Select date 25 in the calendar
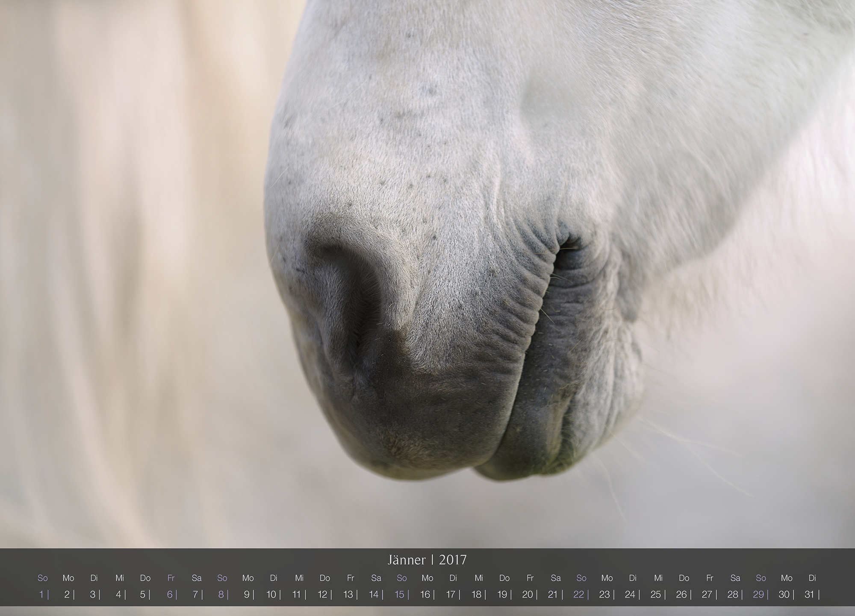The image size is (855, 616). 655,594
